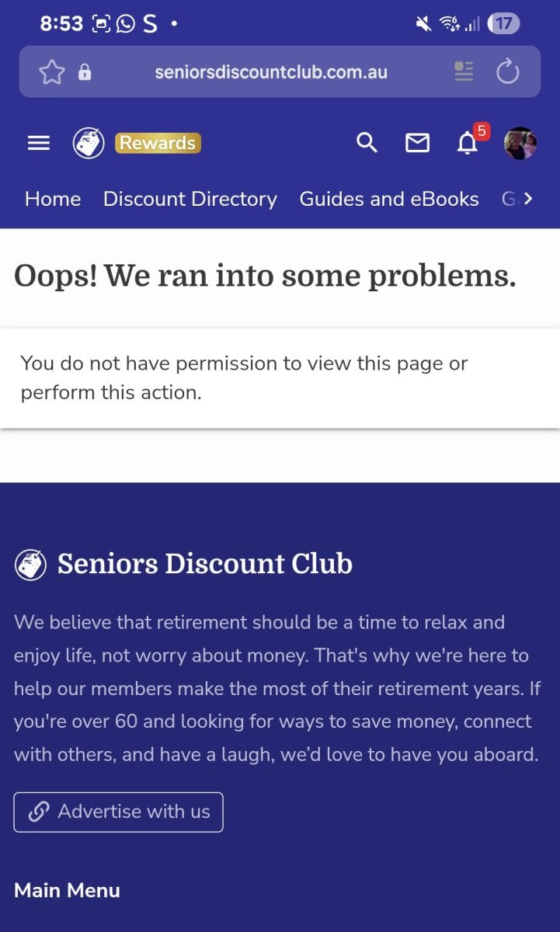Click the Advertise with us button
This screenshot has height=932, width=560.
(118, 812)
